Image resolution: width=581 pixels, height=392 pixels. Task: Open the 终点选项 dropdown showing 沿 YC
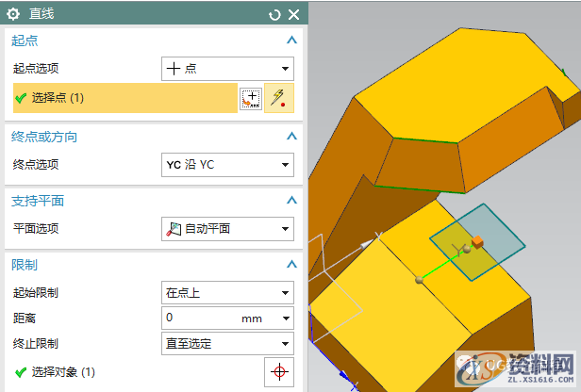tap(227, 165)
